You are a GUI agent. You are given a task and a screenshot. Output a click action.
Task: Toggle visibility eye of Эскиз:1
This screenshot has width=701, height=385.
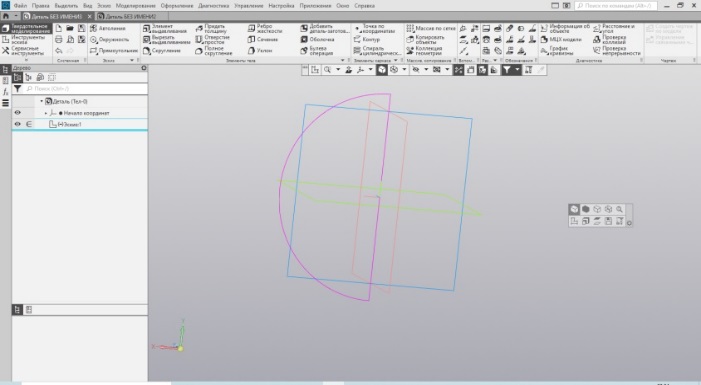(17, 124)
